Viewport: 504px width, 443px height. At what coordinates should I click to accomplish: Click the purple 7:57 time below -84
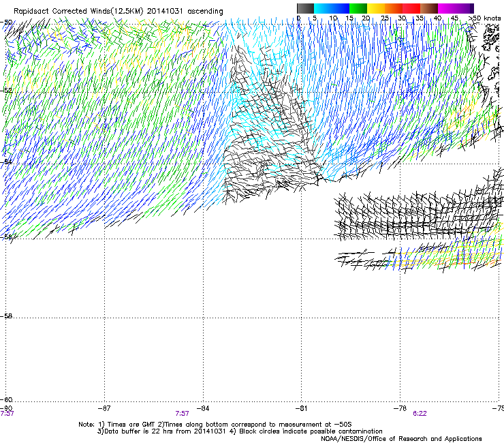[182, 414]
